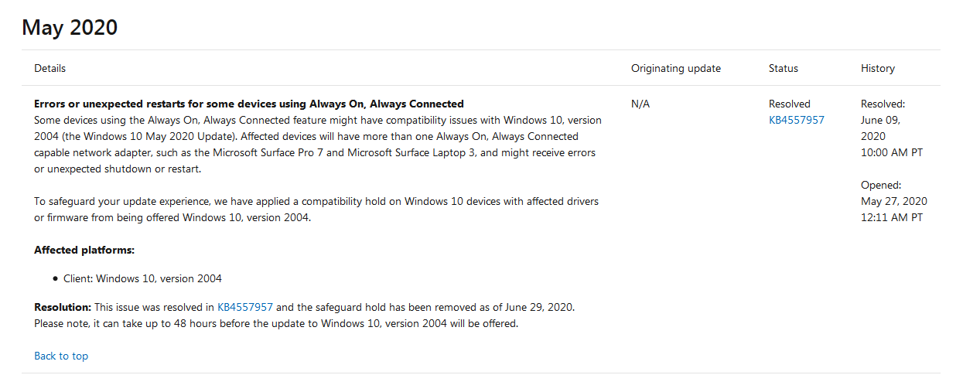Select the Details column header
Image resolution: width=980 pixels, height=375 pixels.
click(50, 68)
